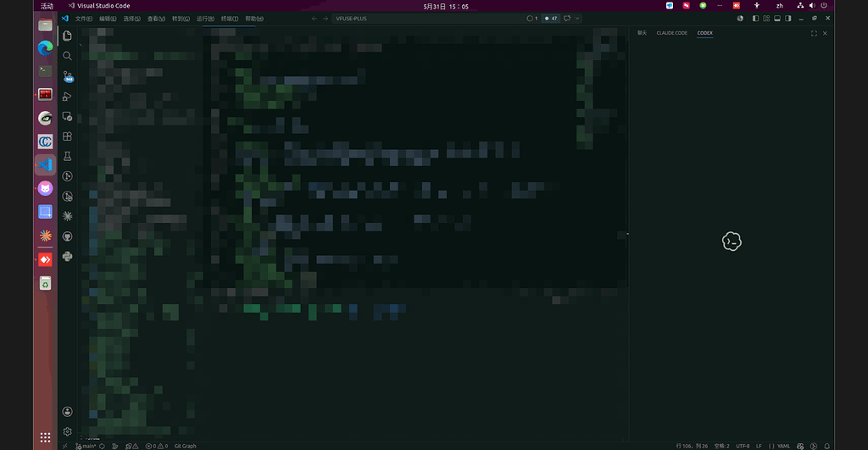Open the 帮助 menu
Image resolution: width=868 pixels, height=450 pixels.
pos(254,19)
